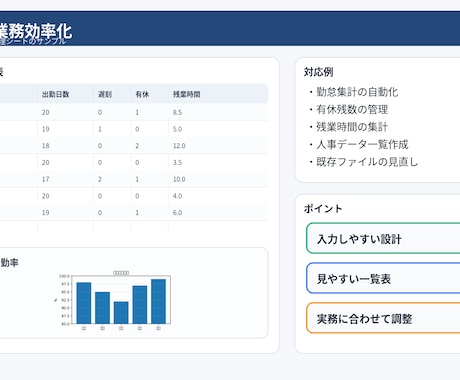Click attendance value 19 in the 5.0 row
This screenshot has width=460, height=380.
point(46,129)
